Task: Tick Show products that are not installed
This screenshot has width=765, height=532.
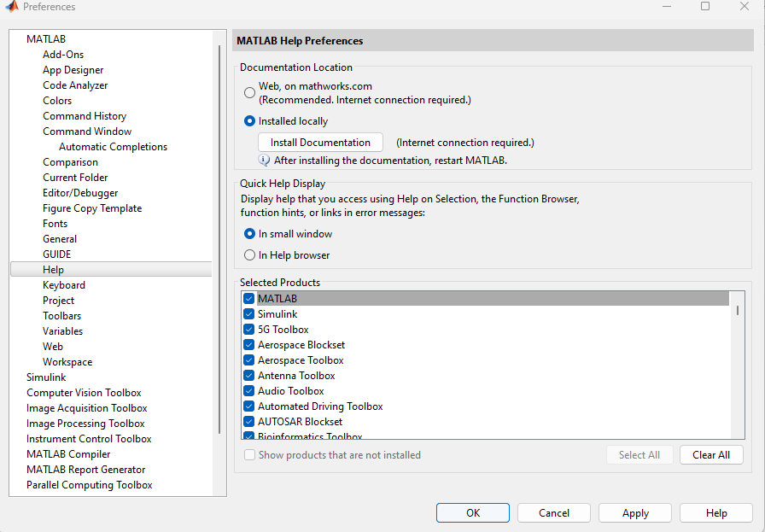Action: 249,455
